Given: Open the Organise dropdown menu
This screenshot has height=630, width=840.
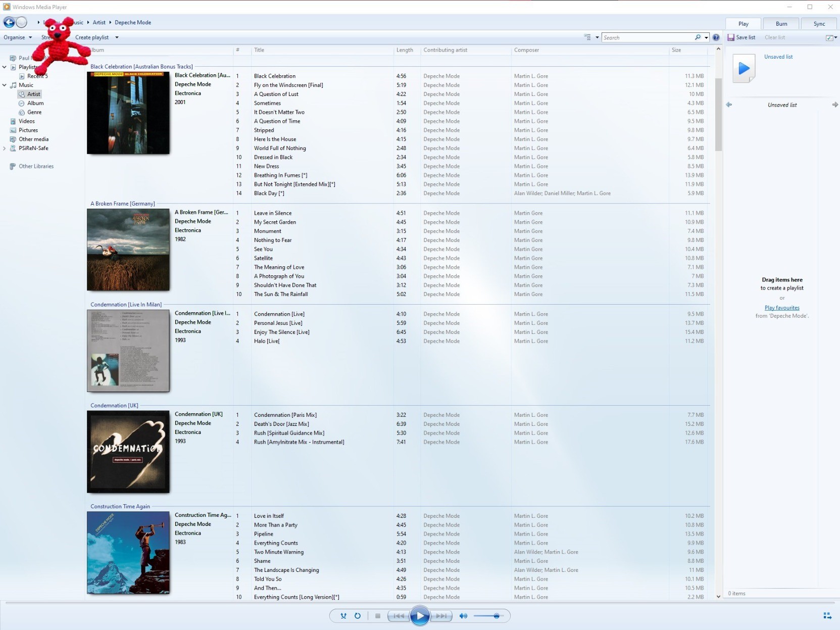Looking at the screenshot, I should [x=18, y=37].
